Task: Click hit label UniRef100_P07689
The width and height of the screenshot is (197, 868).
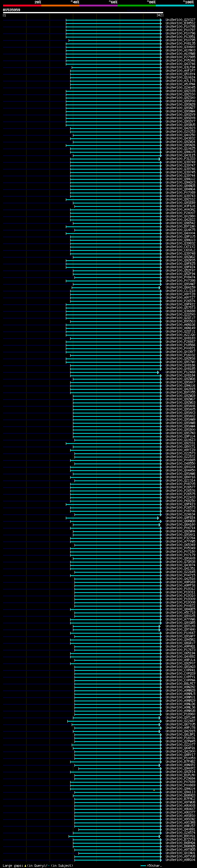Action: point(180,782)
